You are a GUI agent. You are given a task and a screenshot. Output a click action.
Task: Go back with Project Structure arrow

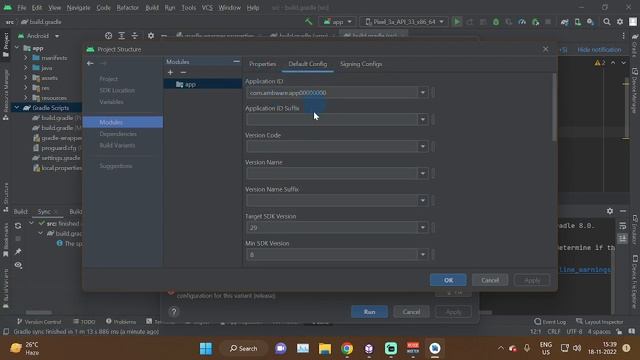[90, 63]
